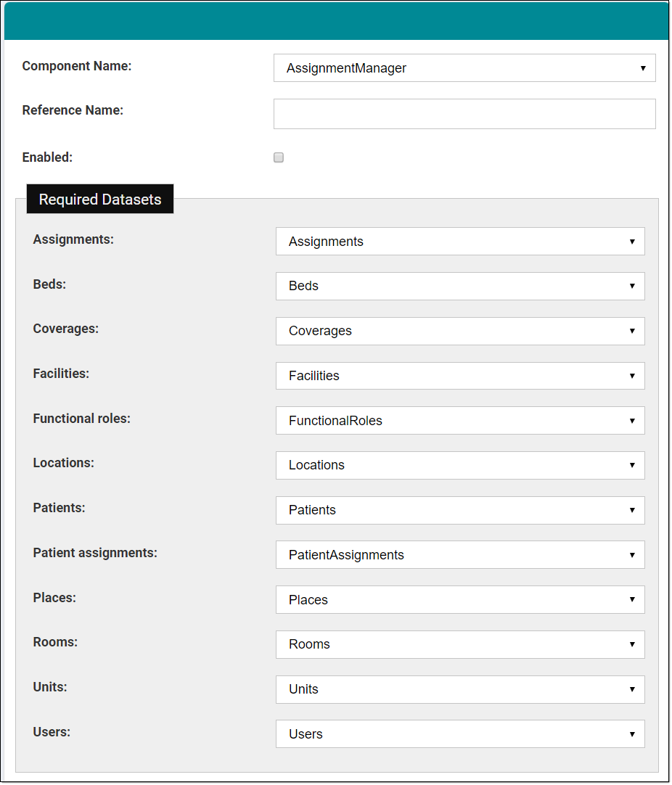Enable the Enabled checkbox
Image resolution: width=672 pixels, height=785 pixels.
click(278, 157)
